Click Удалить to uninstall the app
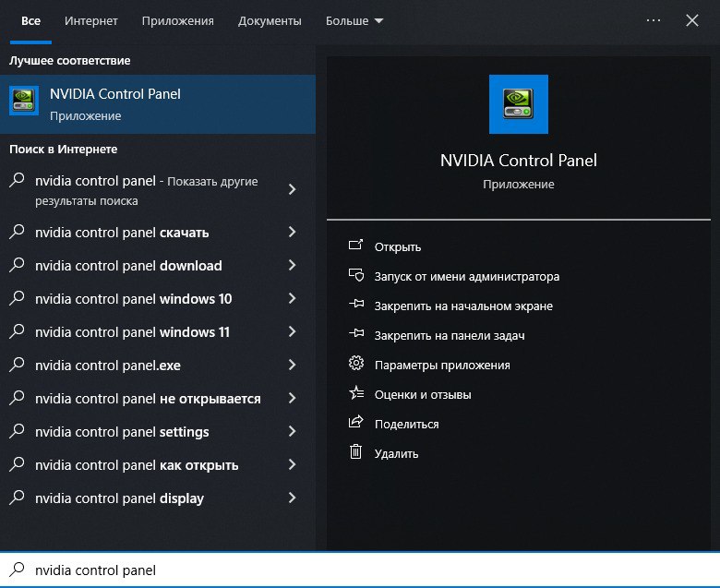 [x=396, y=453]
